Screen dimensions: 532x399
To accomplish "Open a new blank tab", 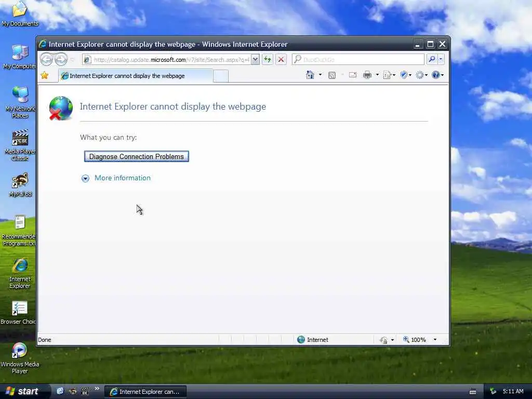I will [220, 76].
